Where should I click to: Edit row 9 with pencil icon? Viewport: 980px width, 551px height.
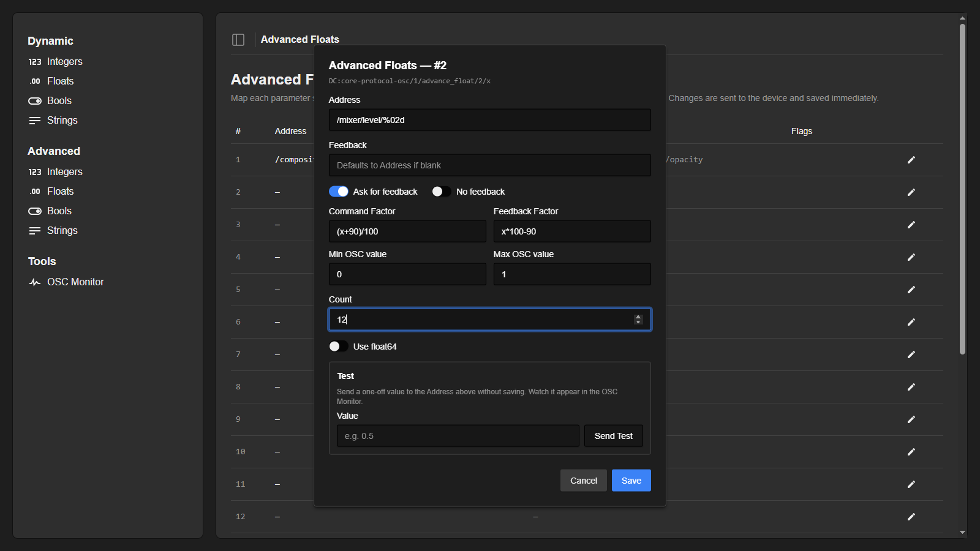(x=911, y=419)
